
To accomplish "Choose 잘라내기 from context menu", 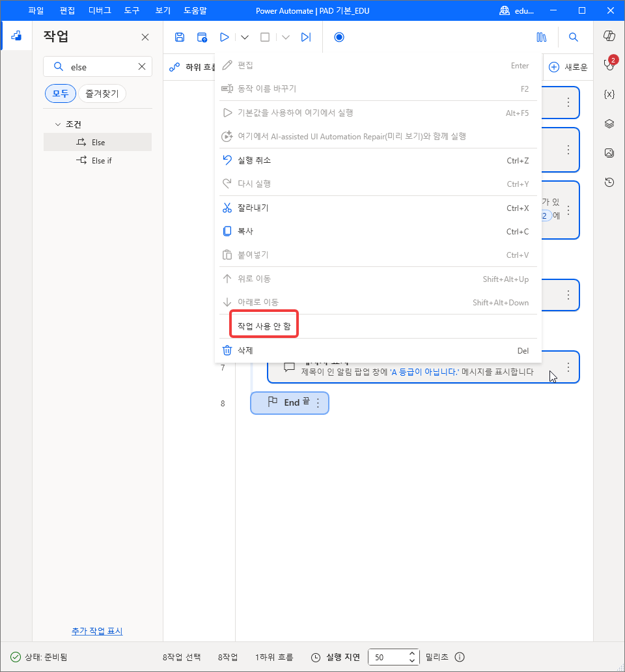I will click(x=378, y=208).
